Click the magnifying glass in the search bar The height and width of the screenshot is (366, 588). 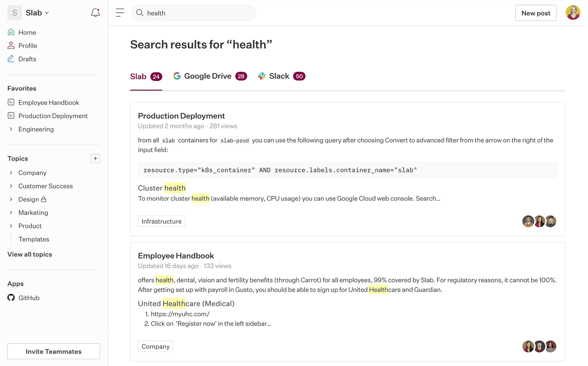(139, 13)
